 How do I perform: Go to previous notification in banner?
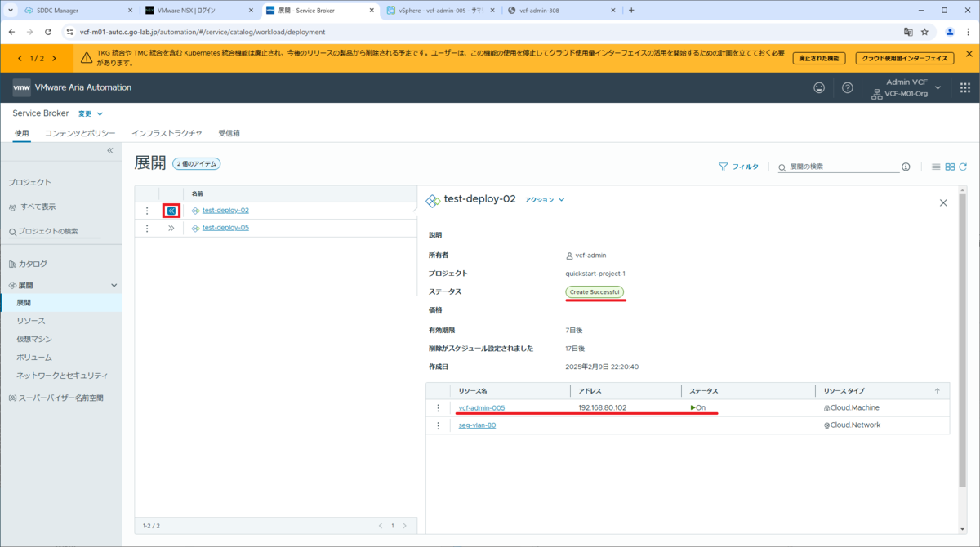19,58
